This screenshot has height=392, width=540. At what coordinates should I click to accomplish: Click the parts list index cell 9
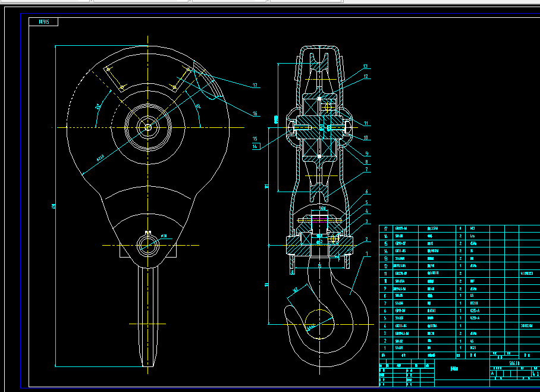386,288
